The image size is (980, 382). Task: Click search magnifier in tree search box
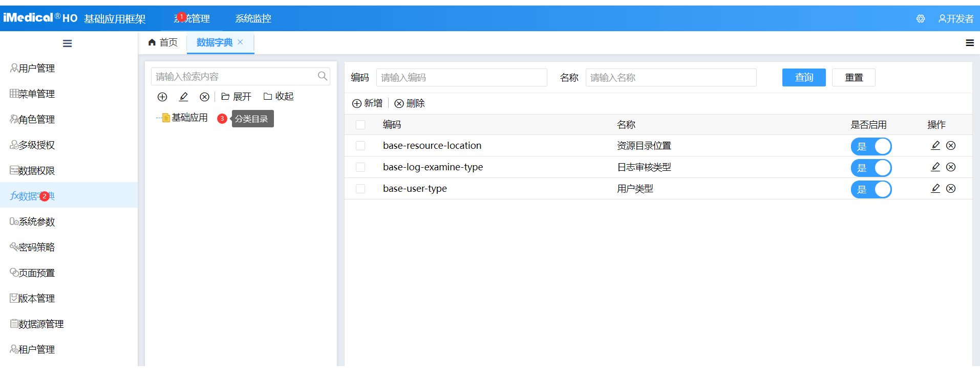(x=323, y=76)
